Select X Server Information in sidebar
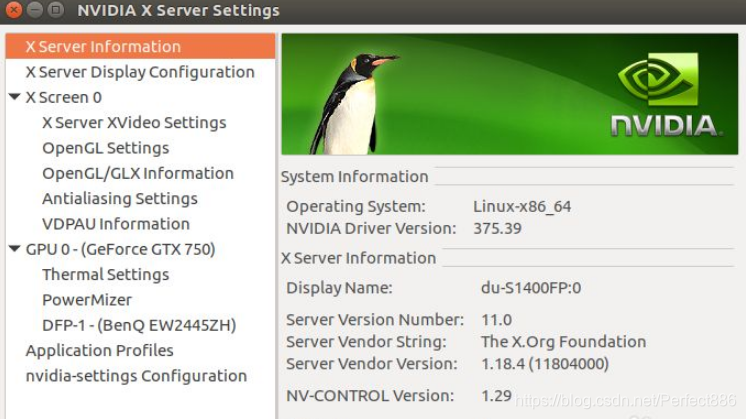Image resolution: width=746 pixels, height=419 pixels. point(140,46)
